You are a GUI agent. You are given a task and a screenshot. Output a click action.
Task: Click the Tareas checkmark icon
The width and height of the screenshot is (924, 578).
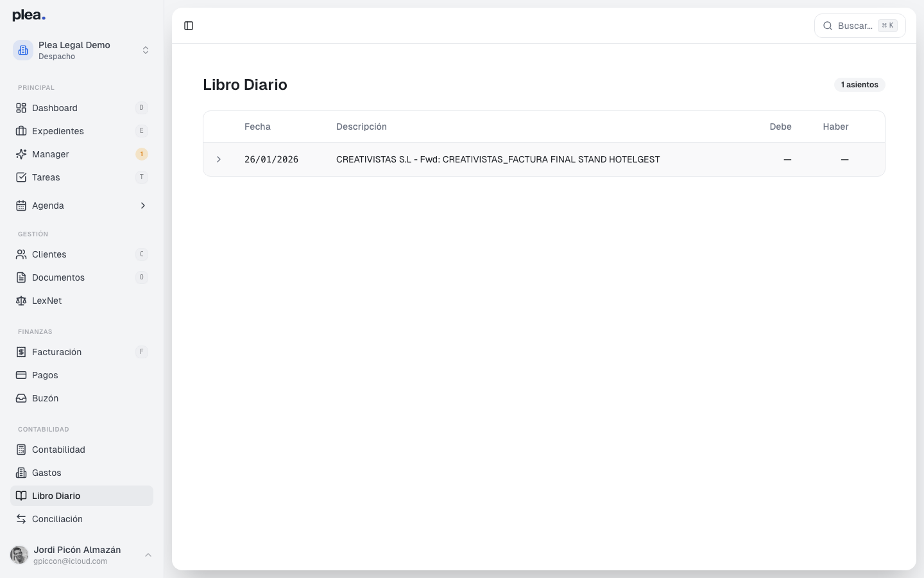tap(21, 177)
